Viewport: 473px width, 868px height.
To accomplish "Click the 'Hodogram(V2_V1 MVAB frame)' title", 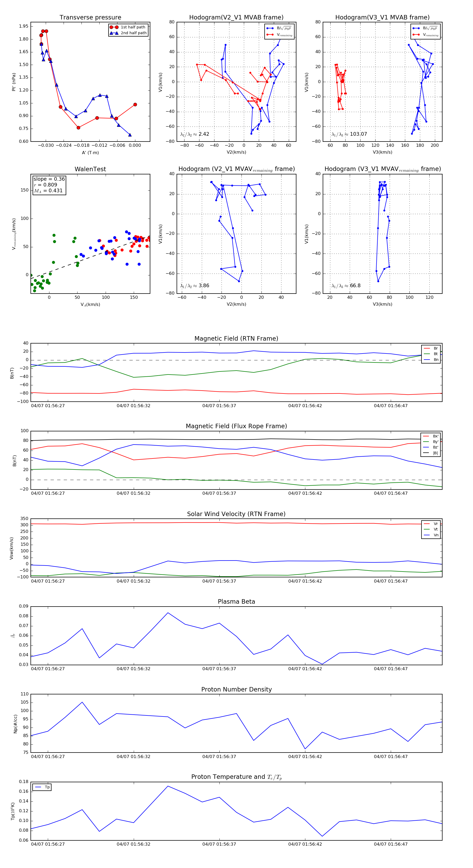I will (236, 18).
